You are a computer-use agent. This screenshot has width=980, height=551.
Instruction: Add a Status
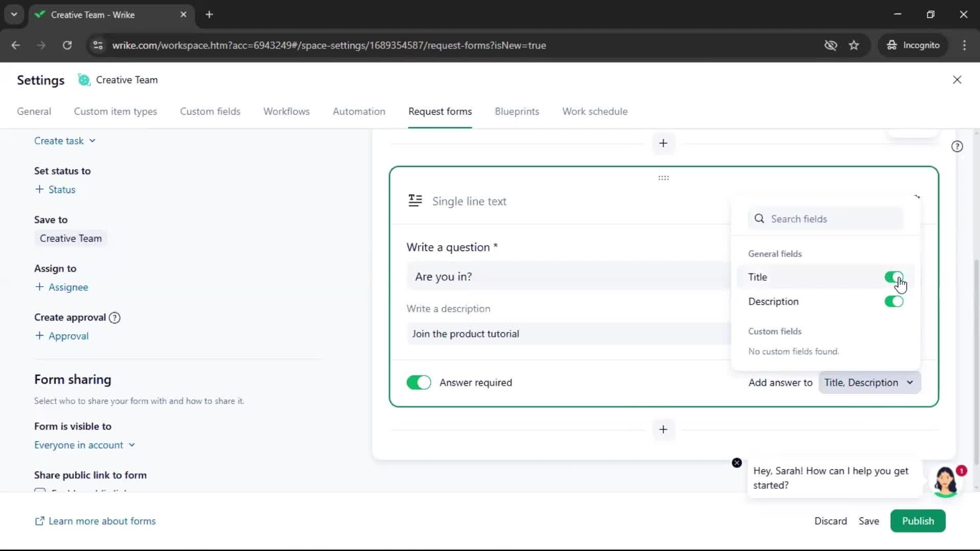(55, 190)
